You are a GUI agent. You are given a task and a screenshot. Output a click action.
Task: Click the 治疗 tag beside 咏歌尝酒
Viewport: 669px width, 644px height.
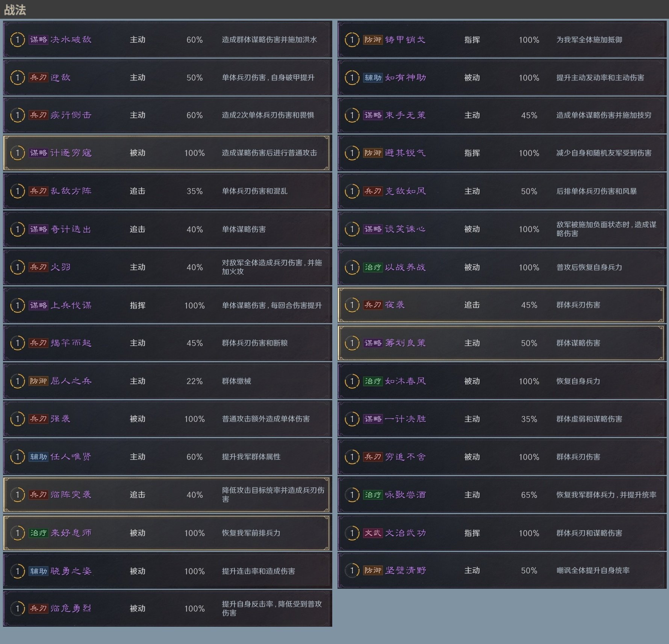[373, 495]
